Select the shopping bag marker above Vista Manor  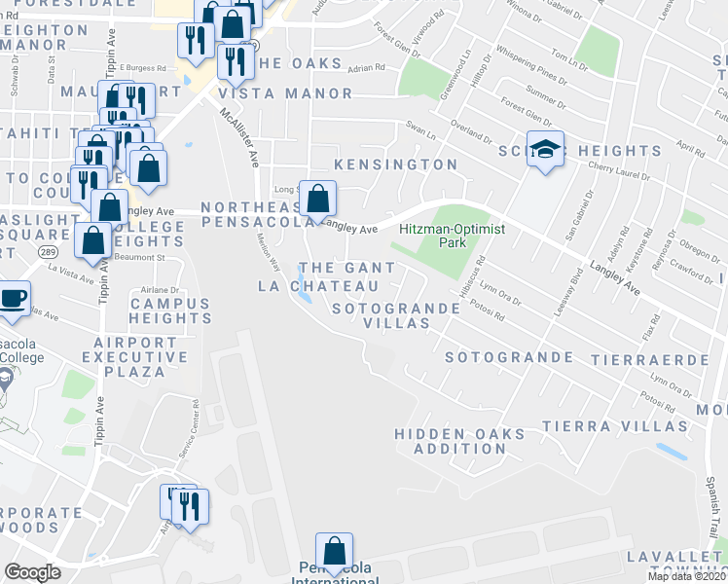point(232,25)
